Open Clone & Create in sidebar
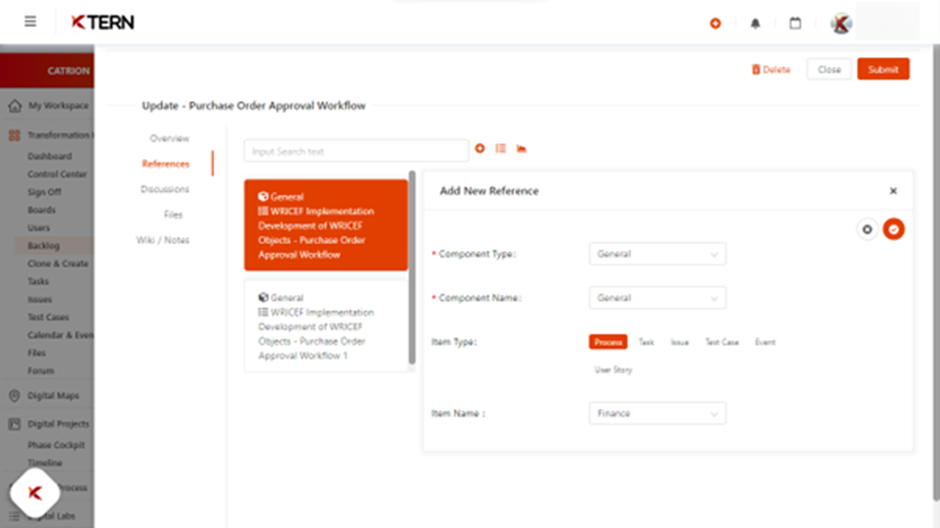 [x=58, y=264]
